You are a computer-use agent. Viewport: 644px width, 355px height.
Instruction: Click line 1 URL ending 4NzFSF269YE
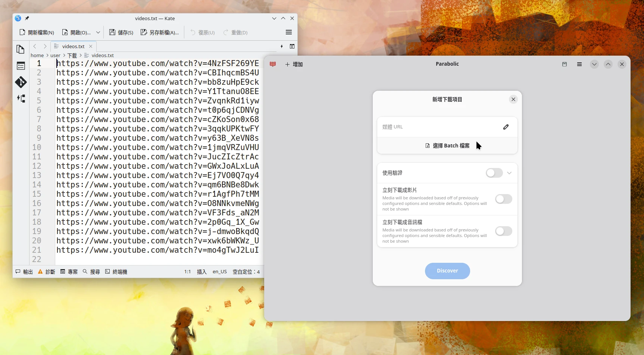(158, 63)
